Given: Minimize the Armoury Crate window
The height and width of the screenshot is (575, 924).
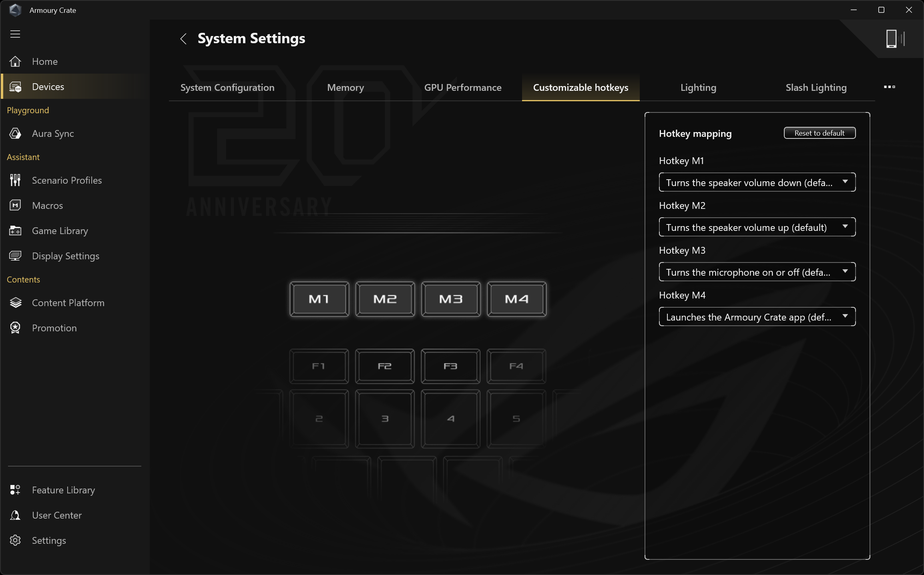Looking at the screenshot, I should [x=854, y=10].
